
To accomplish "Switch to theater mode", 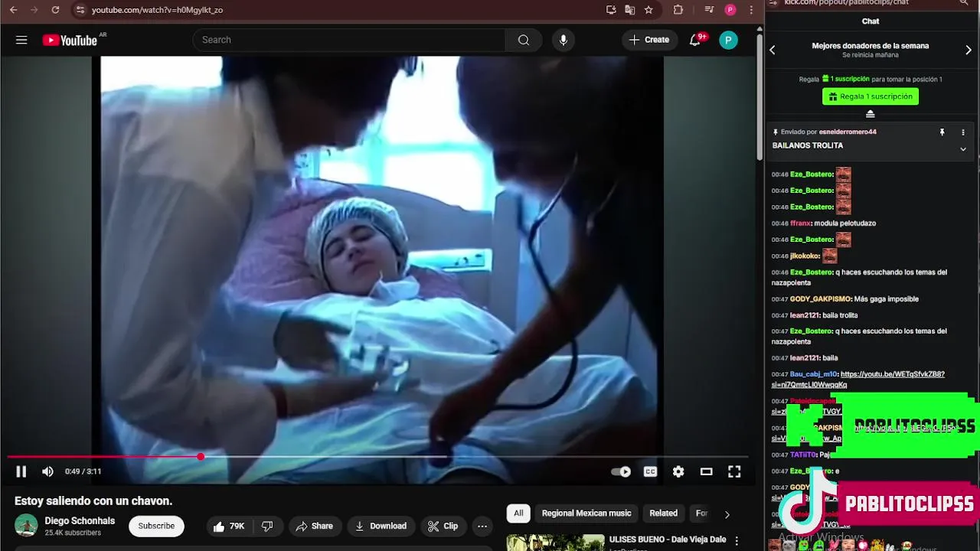I will (x=706, y=471).
